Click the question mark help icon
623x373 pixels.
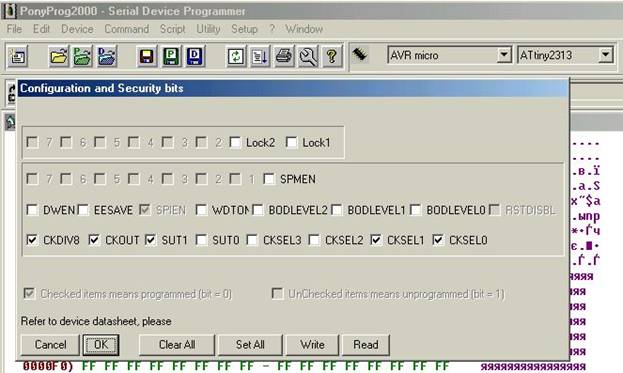tap(332, 56)
